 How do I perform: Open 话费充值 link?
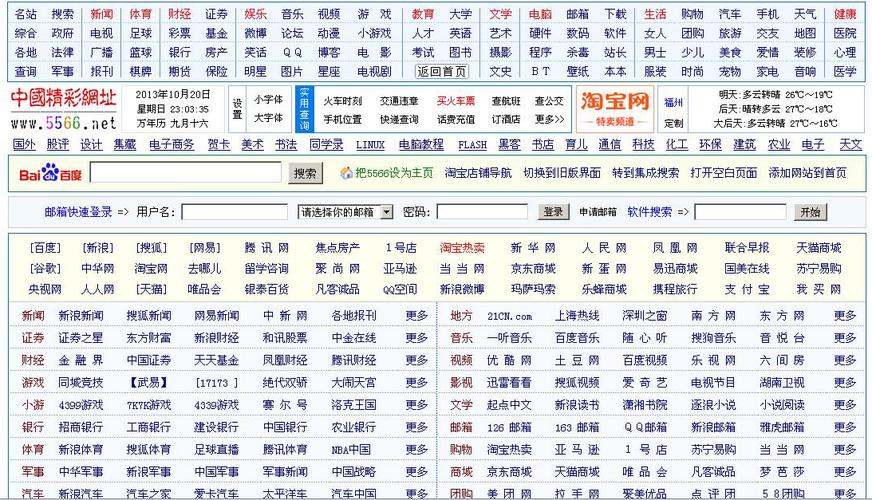[455, 119]
